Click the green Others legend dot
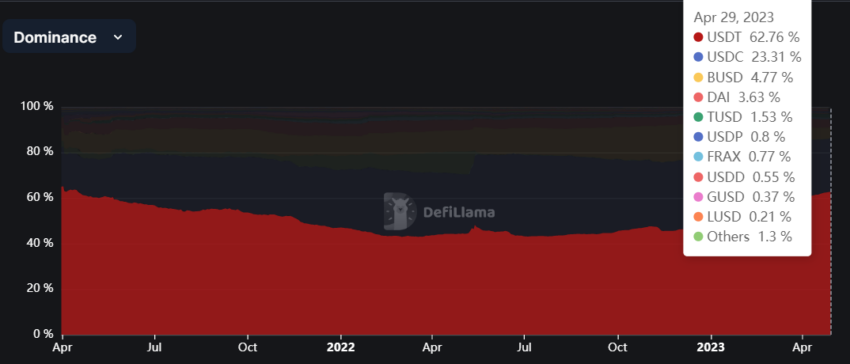Image resolution: width=850 pixels, height=364 pixels. [x=698, y=237]
